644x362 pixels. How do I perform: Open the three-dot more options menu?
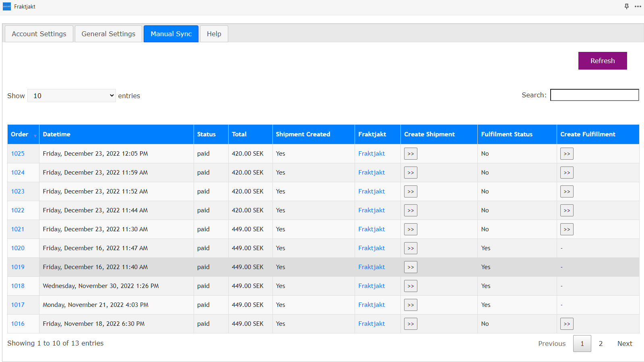[638, 6]
